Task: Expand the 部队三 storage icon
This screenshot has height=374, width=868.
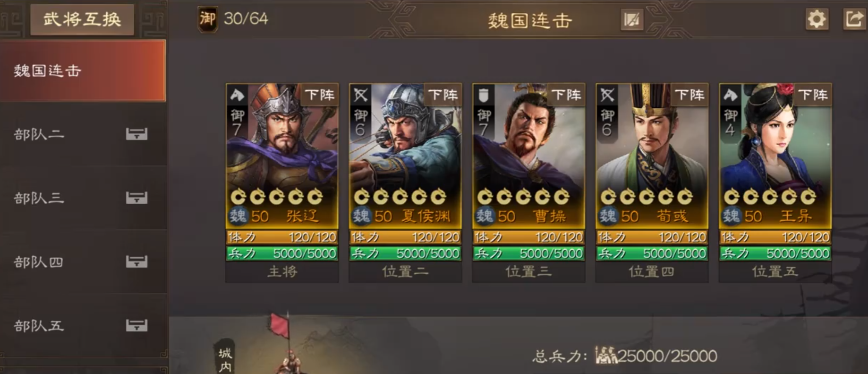Action: pos(136,198)
